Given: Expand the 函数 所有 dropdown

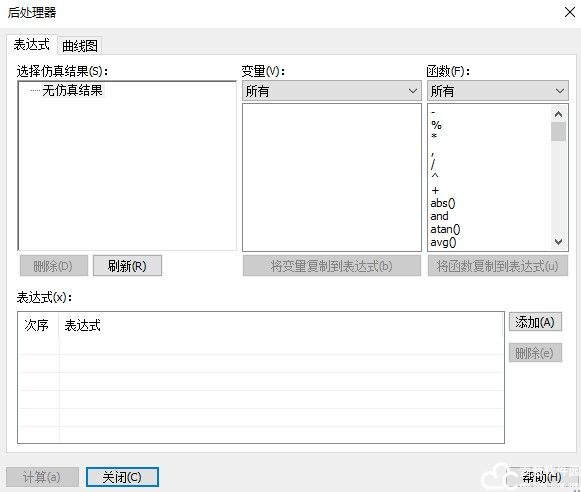Looking at the screenshot, I should 498,91.
